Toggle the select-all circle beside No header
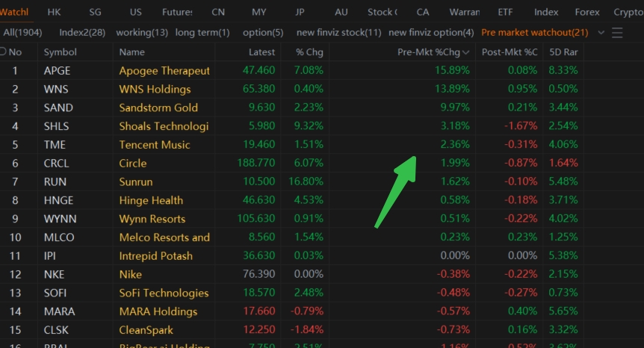Image resolution: width=644 pixels, height=348 pixels. (3, 52)
